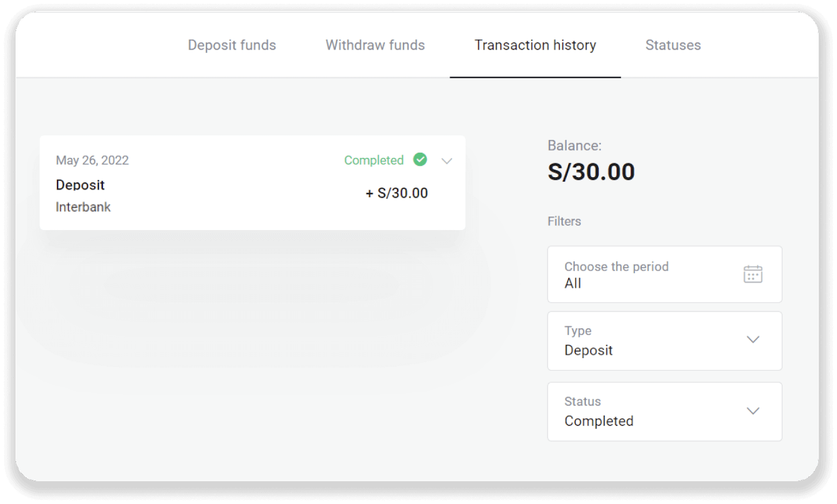Click the calendar icon in period filter

753,274
